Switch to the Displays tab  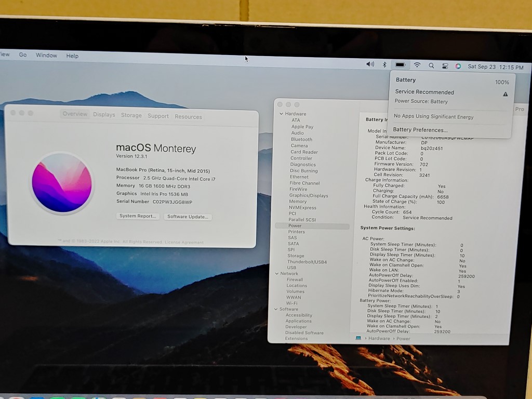click(104, 115)
